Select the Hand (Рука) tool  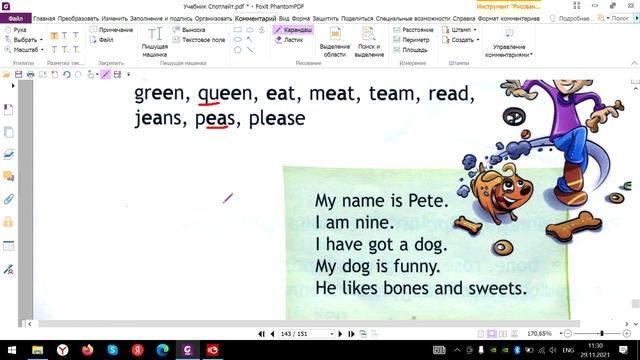(16, 30)
